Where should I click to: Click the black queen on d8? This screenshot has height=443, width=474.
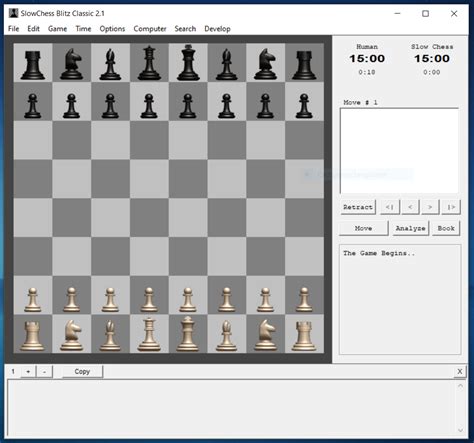click(149, 63)
